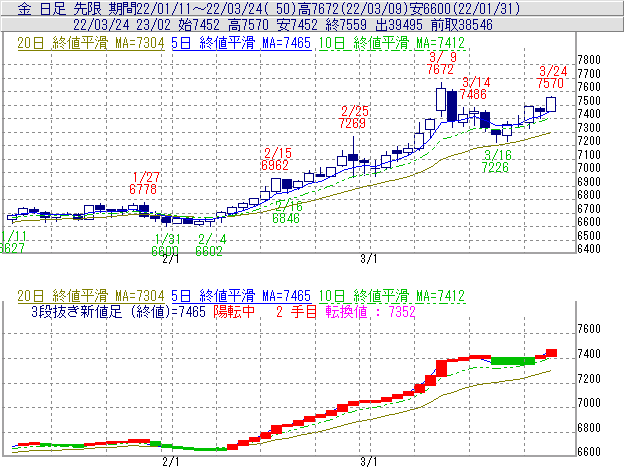Viewport: 624px width, 475px height.
Task: Click the 1/27 6778 high annotation
Action: coord(144,183)
